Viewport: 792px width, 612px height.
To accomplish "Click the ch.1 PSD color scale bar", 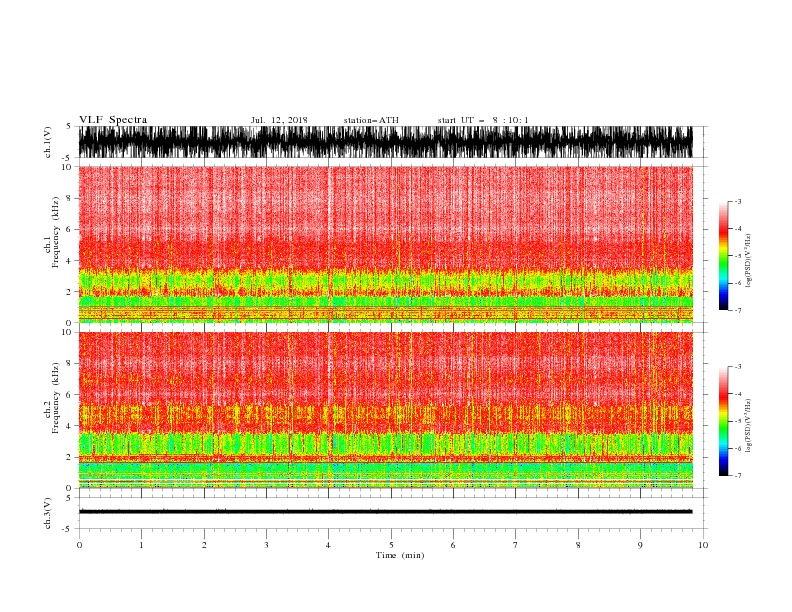I will click(723, 256).
